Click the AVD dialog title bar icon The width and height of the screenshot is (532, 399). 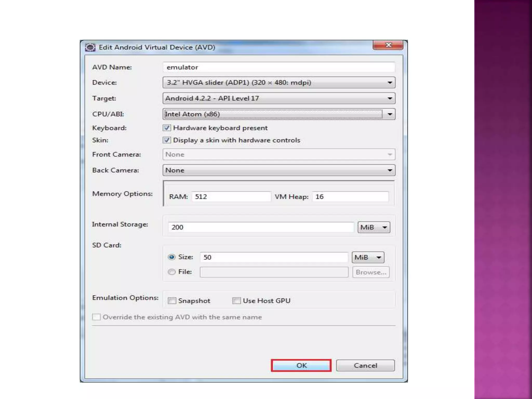pos(90,47)
